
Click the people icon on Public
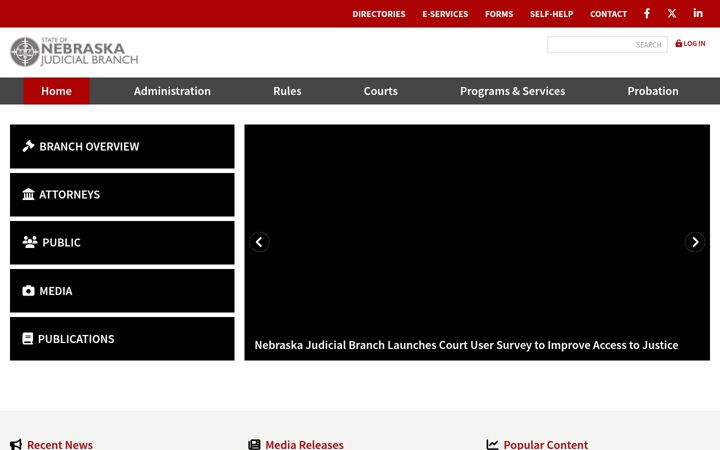point(30,242)
